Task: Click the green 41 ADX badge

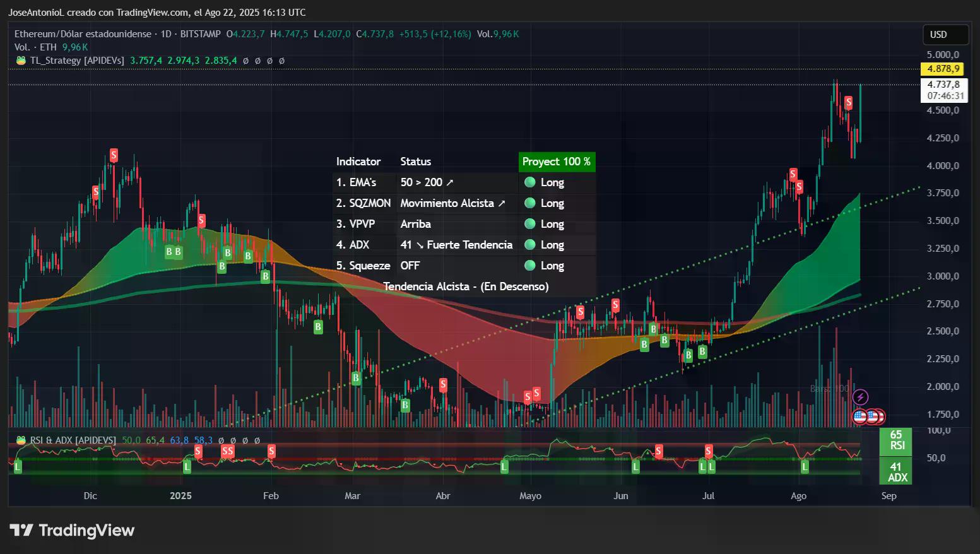Action: point(896,472)
